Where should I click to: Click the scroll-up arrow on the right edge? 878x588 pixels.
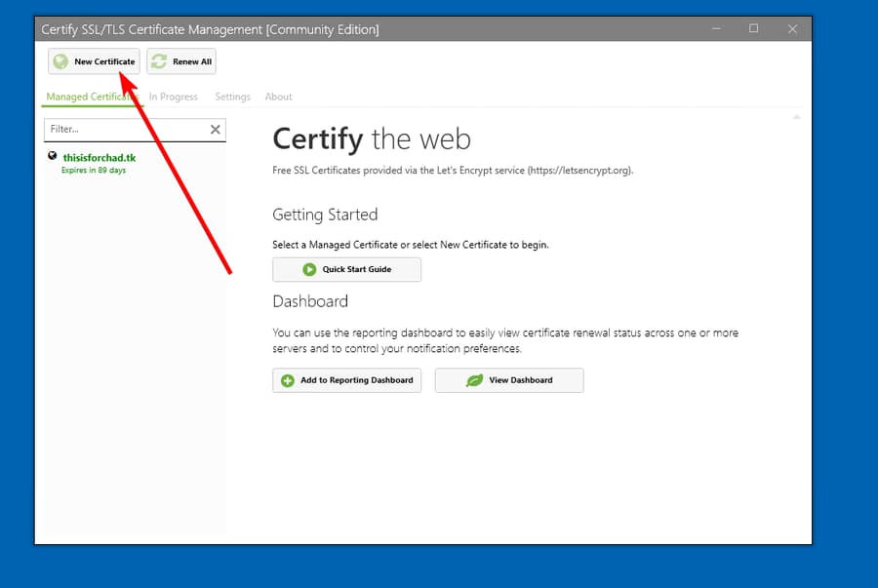coord(796,116)
